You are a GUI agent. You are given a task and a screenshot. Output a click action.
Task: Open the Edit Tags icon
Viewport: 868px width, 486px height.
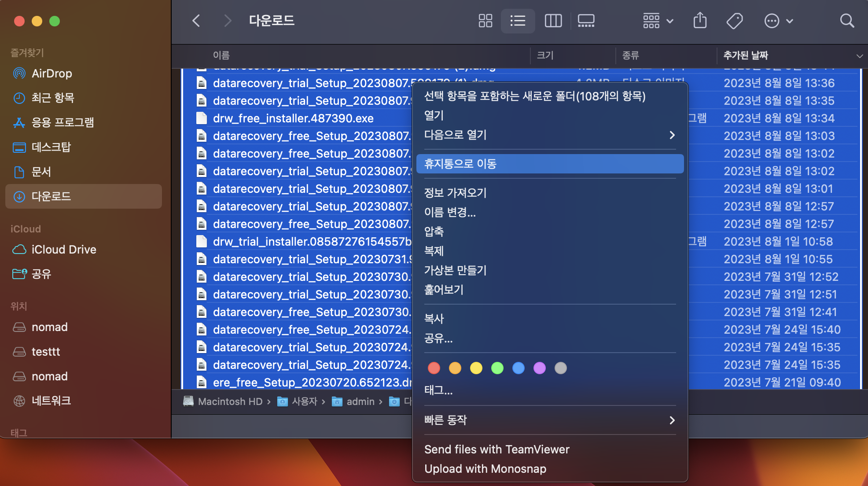735,21
